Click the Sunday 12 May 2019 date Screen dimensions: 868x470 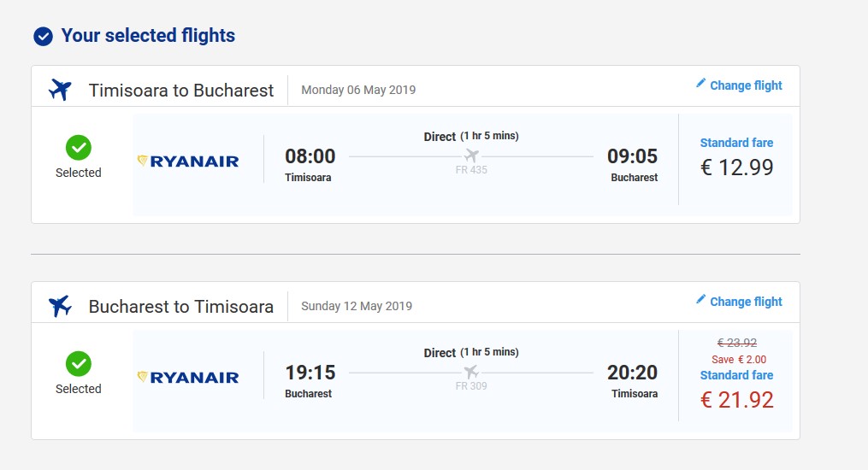coord(357,306)
